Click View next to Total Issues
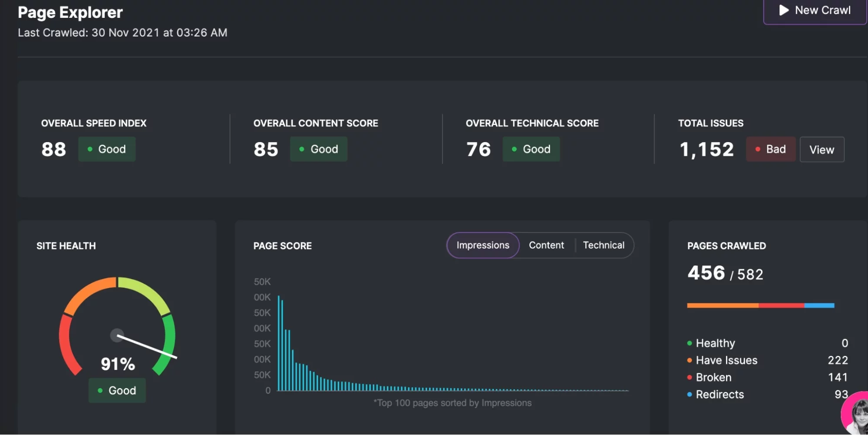Viewport: 868px width, 435px height. 822,149
